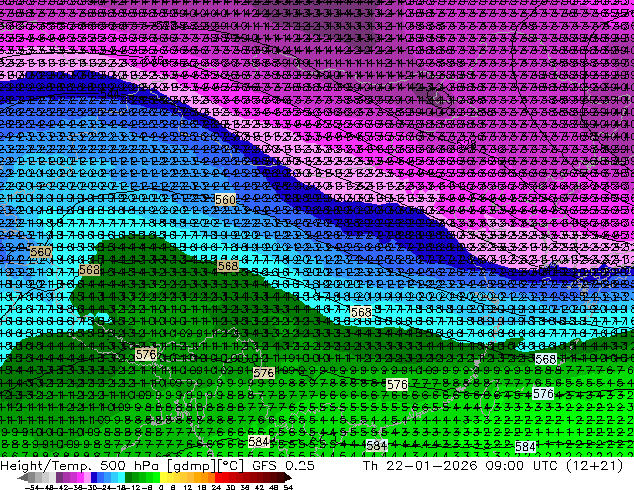Image resolution: width=634 pixels, height=490 pixels.
Task: Click the "(12+21)" forecast offset text
Action: (x=595, y=466)
